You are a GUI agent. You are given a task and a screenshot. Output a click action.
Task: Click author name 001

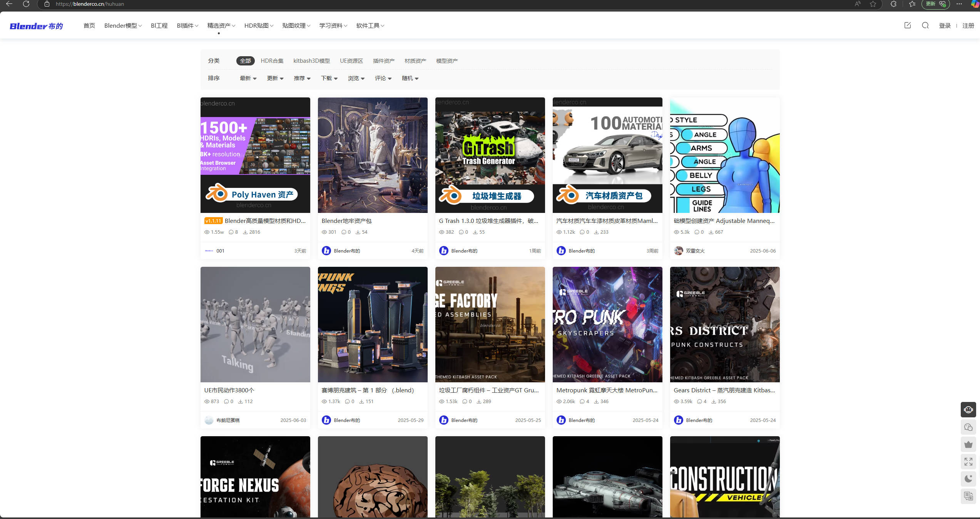[220, 251]
